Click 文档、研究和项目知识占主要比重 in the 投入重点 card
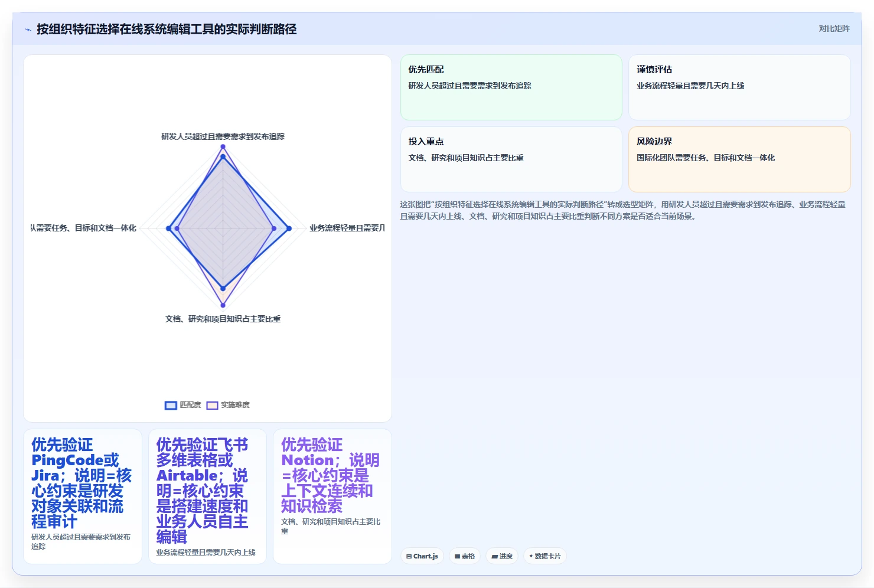This screenshot has height=588, width=874. (x=466, y=158)
